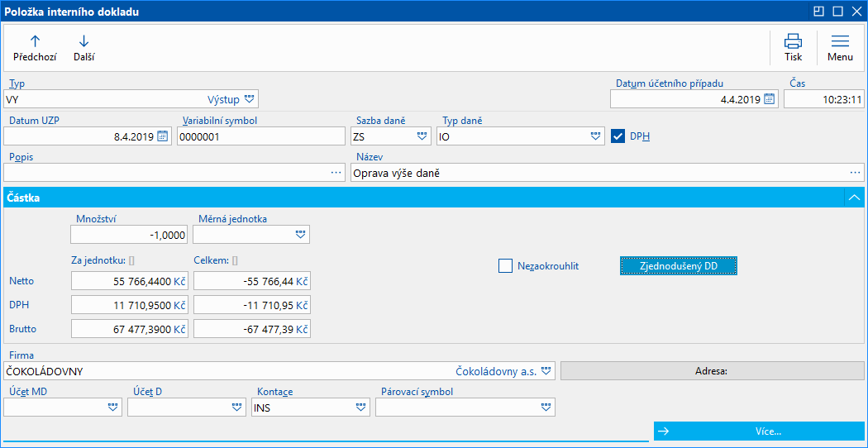Uncheck the DPH checkbox
This screenshot has width=868, height=448.
click(x=618, y=136)
